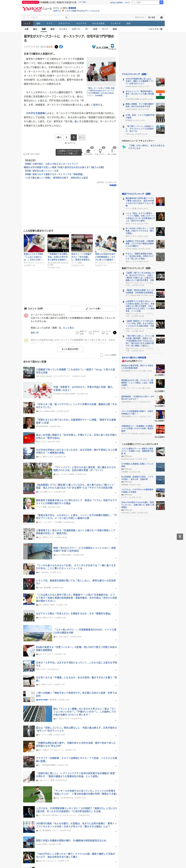
Task: Click the もっと見る(23件) comments button
Action: pos(70,349)
